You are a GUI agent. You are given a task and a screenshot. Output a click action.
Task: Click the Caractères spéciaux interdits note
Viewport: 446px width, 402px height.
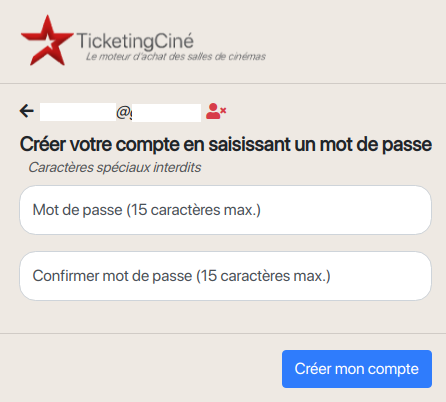[x=115, y=167]
